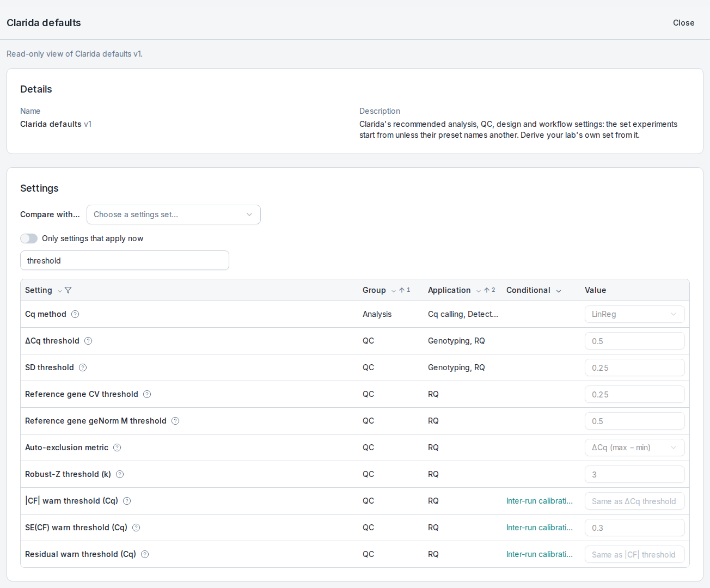Open Inter-run calibration link in Residual warn row

click(x=540, y=554)
